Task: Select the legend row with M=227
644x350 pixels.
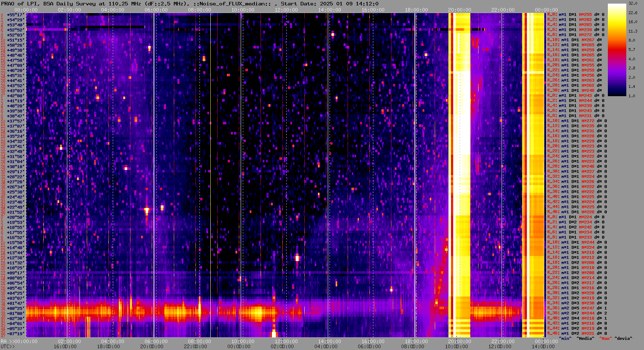Action: pos(577,171)
